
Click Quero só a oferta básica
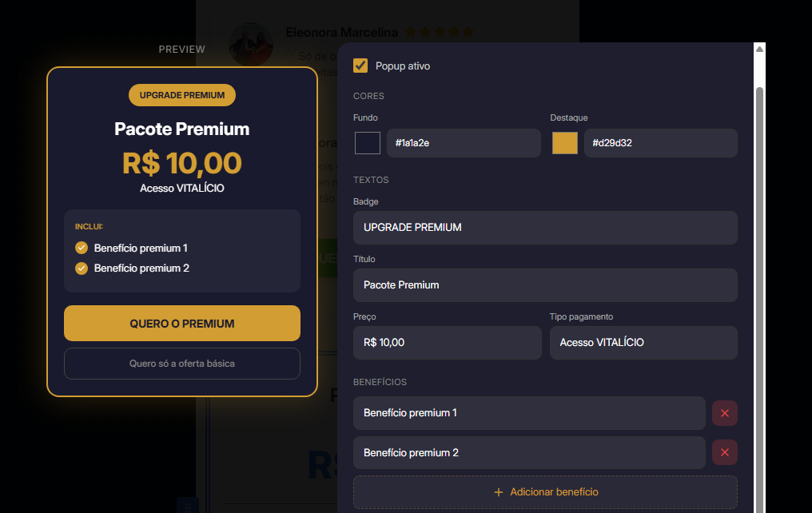182,364
